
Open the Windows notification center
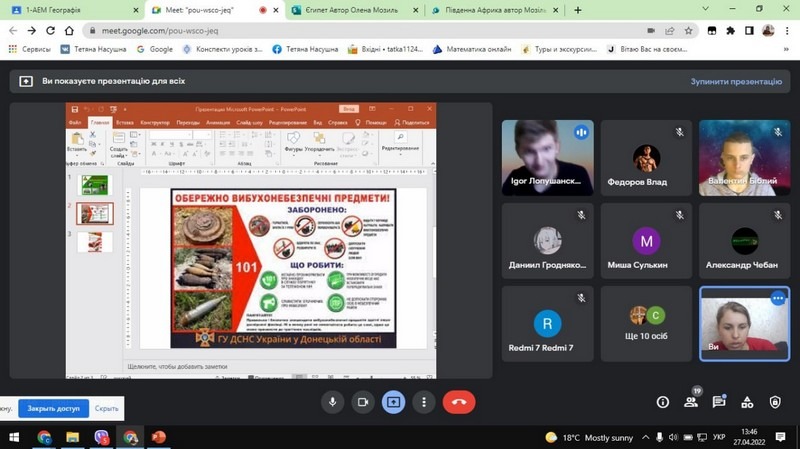point(780,437)
